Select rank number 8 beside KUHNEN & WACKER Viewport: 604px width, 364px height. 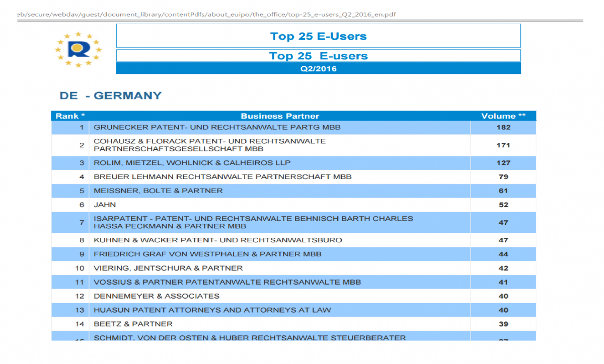point(82,240)
